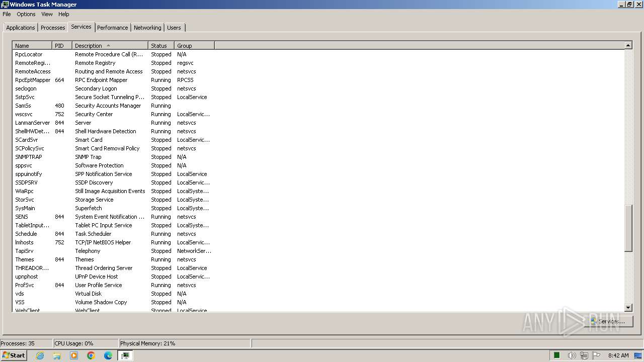Open the View menu

click(x=47, y=14)
